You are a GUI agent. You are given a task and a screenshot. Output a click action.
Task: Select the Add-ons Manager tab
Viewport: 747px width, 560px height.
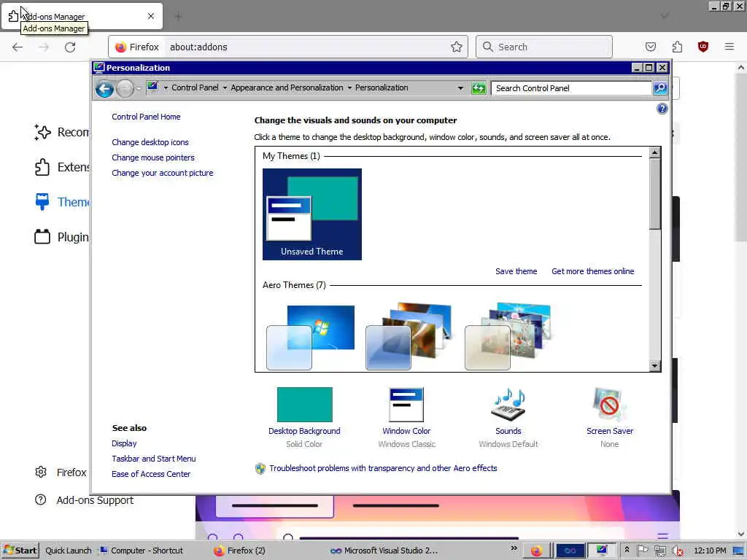82,16
